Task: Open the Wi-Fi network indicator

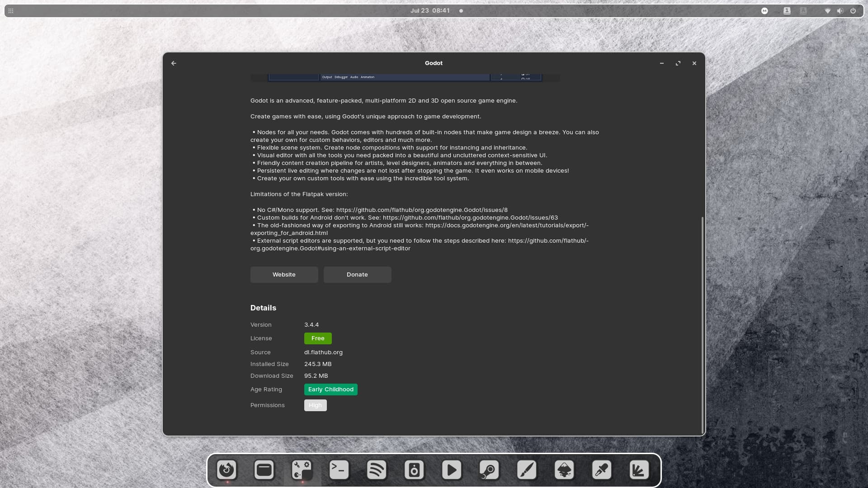Action: [828, 11]
